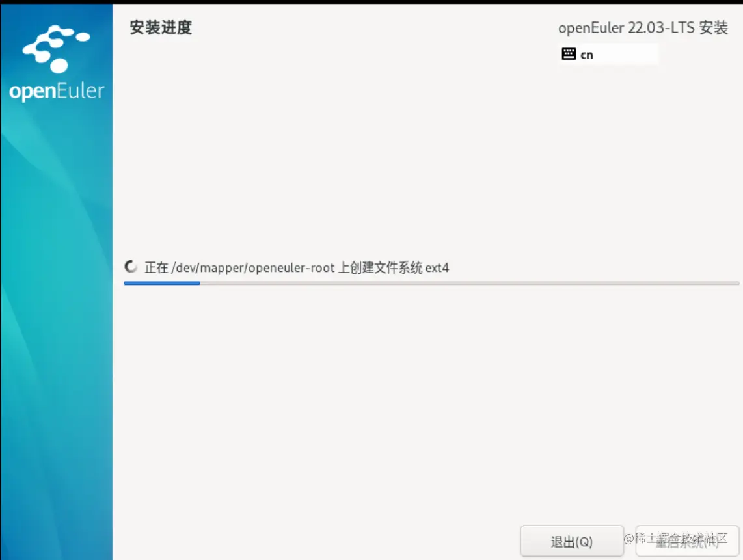Viewport: 743px width, 560px height.
Task: Click the openEuler 22.03-LTS 安装 title text
Action: coord(643,28)
